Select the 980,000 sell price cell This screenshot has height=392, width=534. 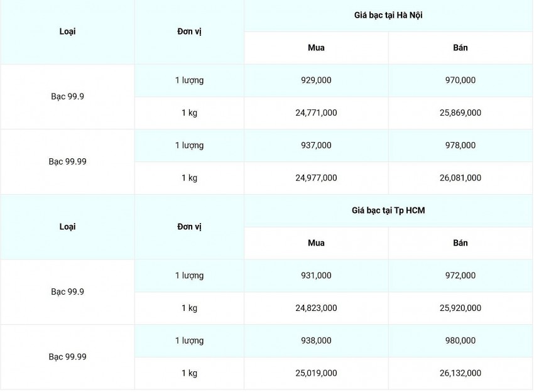click(460, 340)
